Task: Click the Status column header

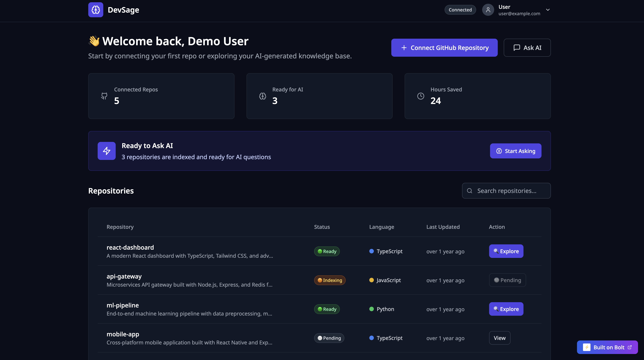Action: (x=322, y=227)
